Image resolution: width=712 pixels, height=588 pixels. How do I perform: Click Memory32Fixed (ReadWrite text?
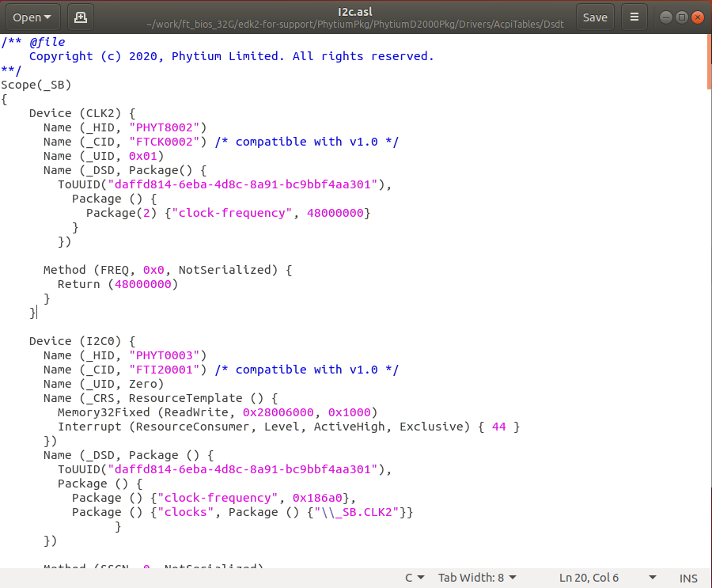coord(143,412)
